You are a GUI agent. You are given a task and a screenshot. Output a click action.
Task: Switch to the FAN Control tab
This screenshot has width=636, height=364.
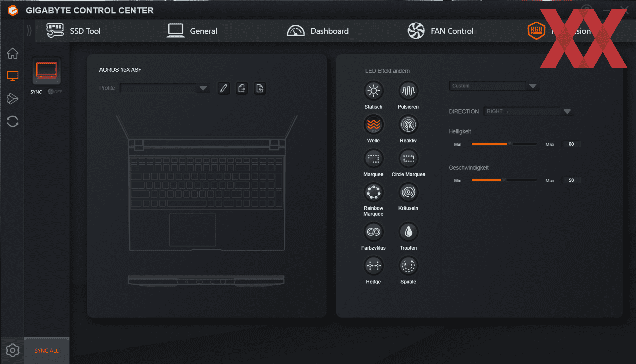coord(441,31)
